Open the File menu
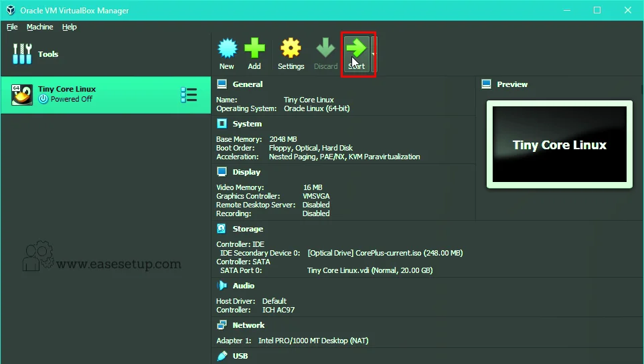Screen dimensions: 644x364 pos(12,27)
